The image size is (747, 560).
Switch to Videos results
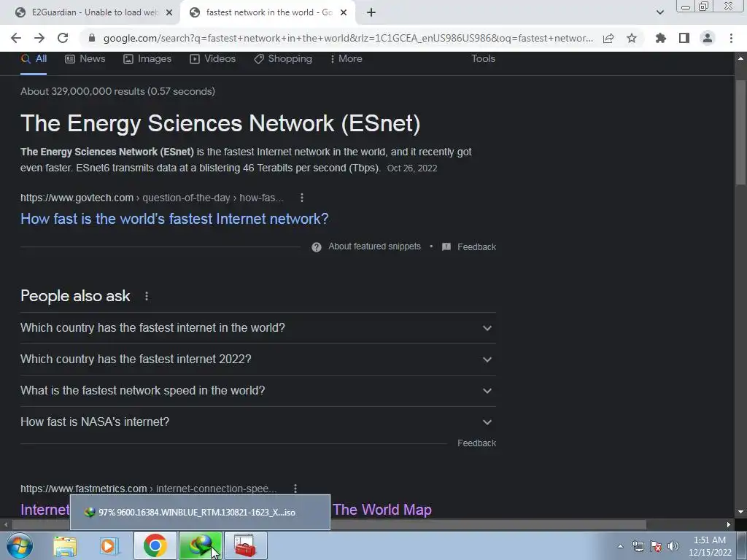point(212,59)
